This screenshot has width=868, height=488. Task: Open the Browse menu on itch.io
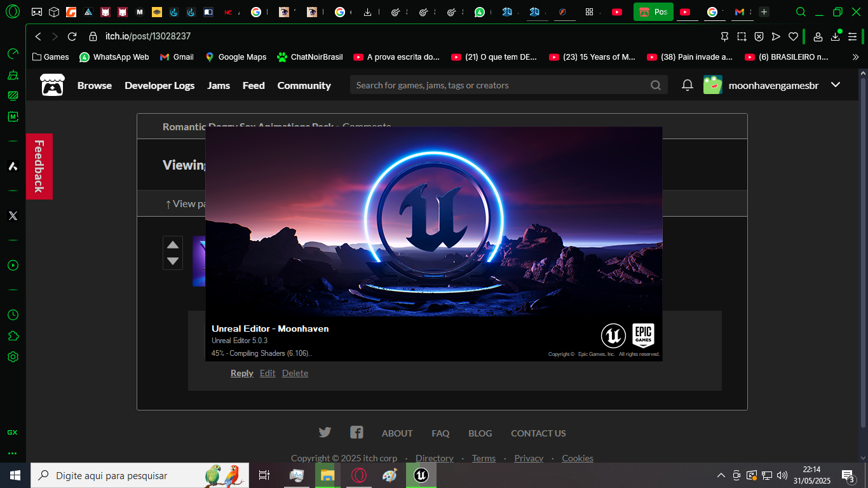(x=95, y=85)
